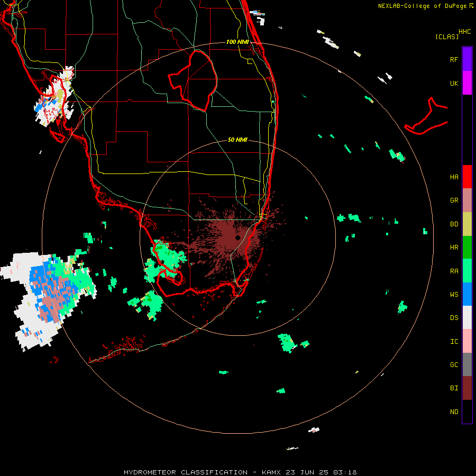Viewport: 476px width, 476px height.
Task: Click the RA legend label
Action: tap(454, 271)
